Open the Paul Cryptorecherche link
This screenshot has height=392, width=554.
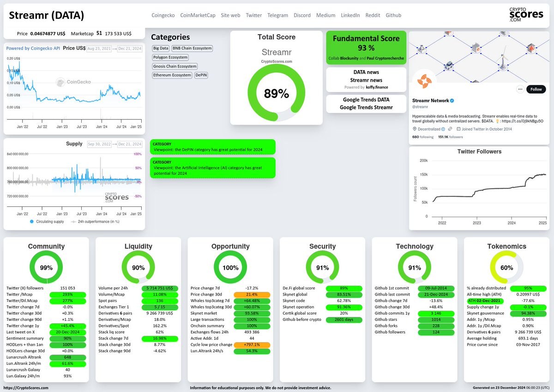(385, 59)
